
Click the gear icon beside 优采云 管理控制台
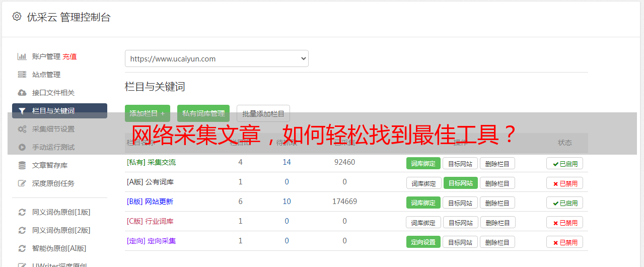point(17,17)
